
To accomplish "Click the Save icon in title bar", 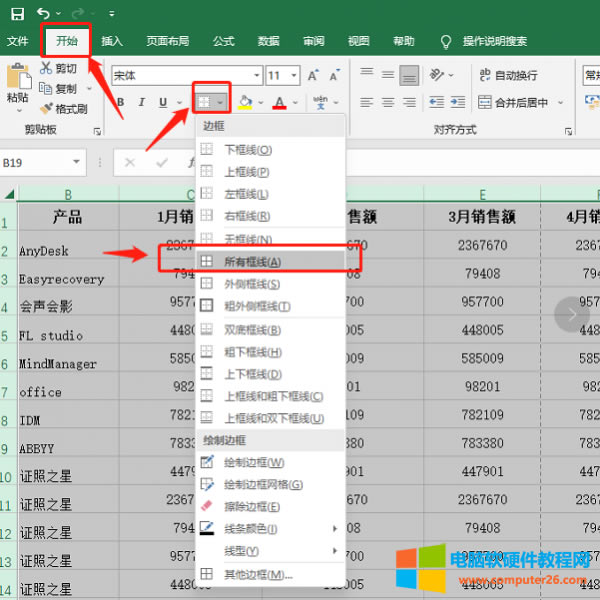I will click(17, 13).
